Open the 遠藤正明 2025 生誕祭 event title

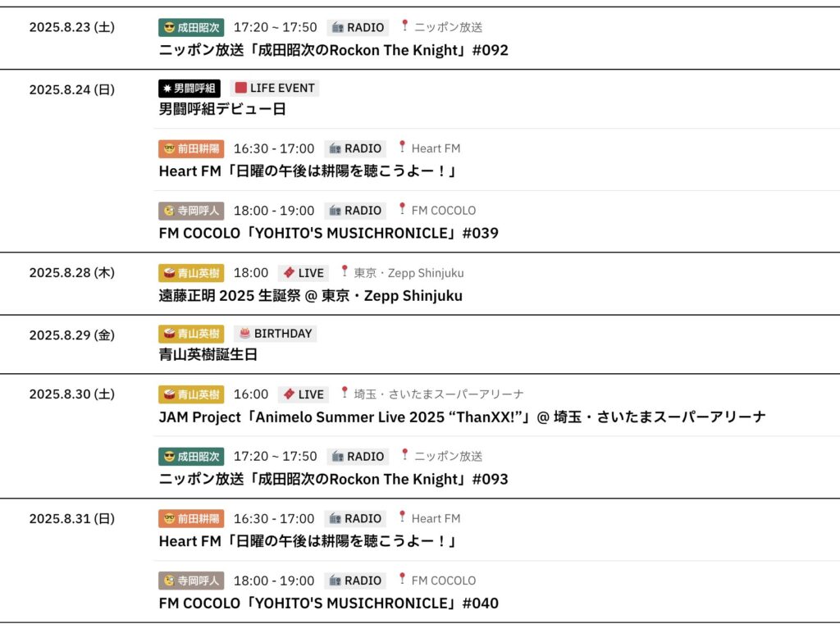[x=310, y=295]
